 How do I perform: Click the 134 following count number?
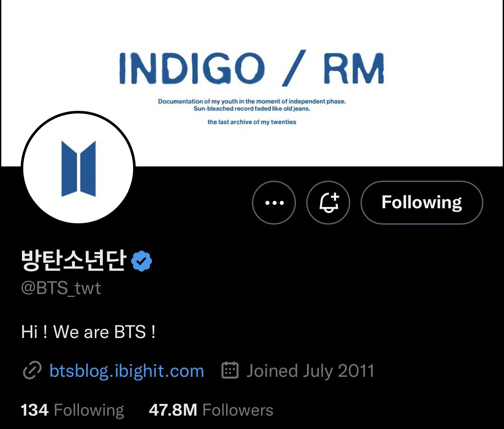[x=35, y=410]
